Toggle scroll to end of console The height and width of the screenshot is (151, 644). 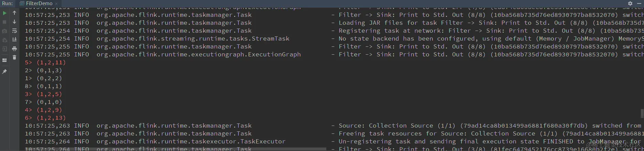14,40
